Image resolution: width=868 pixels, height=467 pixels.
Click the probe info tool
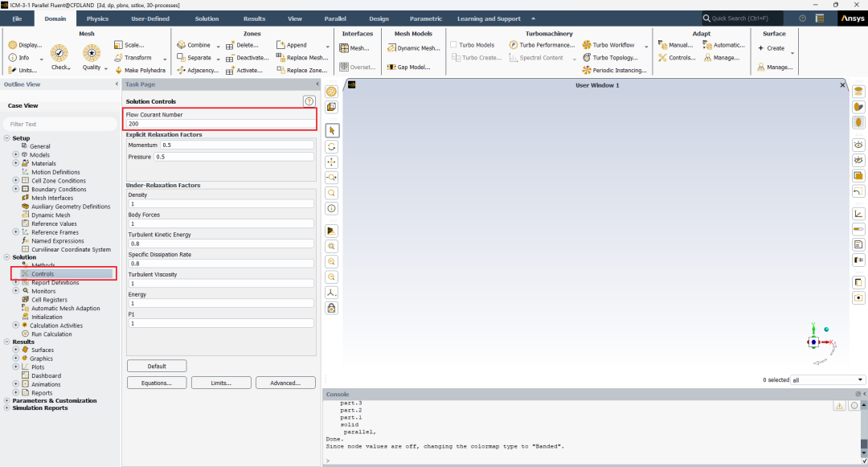[332, 209]
